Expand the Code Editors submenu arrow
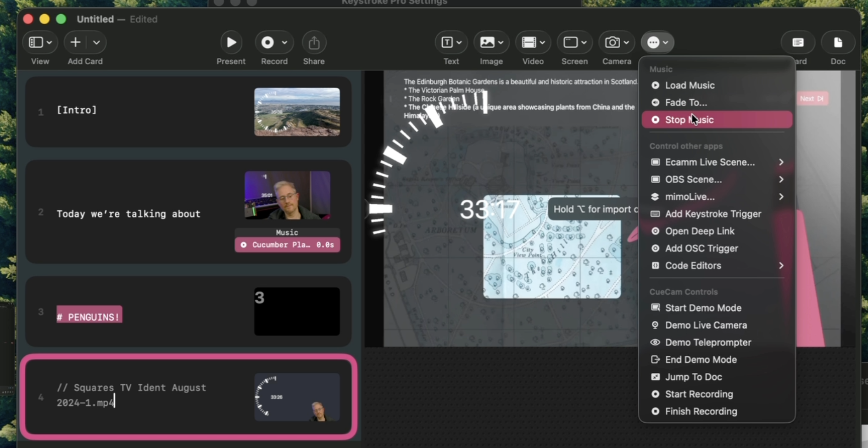Viewport: 868px width, 448px height. coord(781,265)
